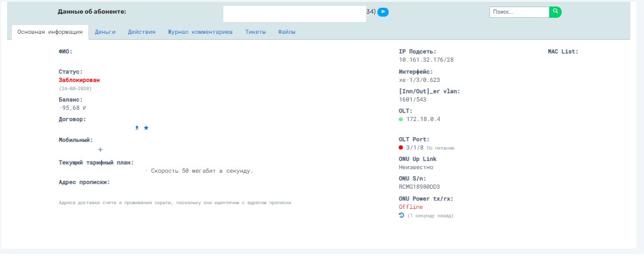Click the red Offline power status

pyautogui.click(x=411, y=207)
